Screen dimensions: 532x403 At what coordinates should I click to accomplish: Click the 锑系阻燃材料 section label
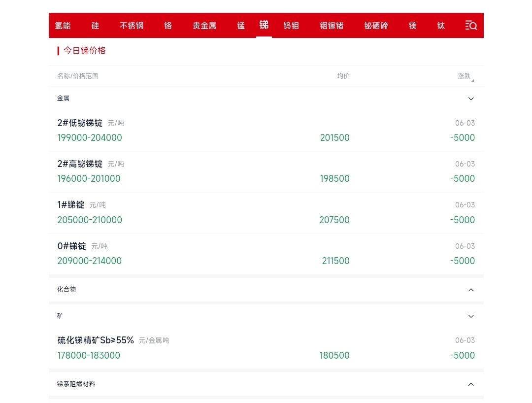click(x=76, y=384)
